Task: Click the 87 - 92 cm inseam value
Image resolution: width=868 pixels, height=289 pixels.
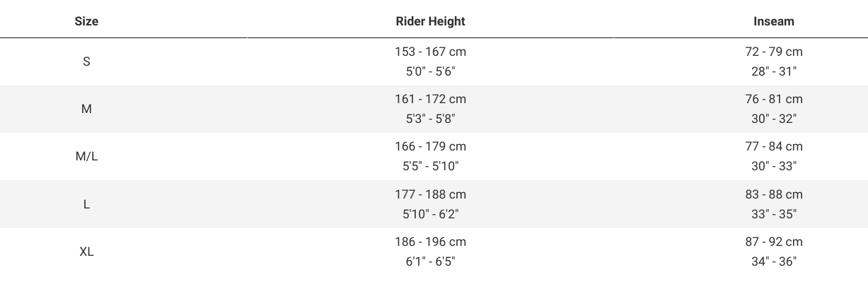Action: [x=774, y=242]
